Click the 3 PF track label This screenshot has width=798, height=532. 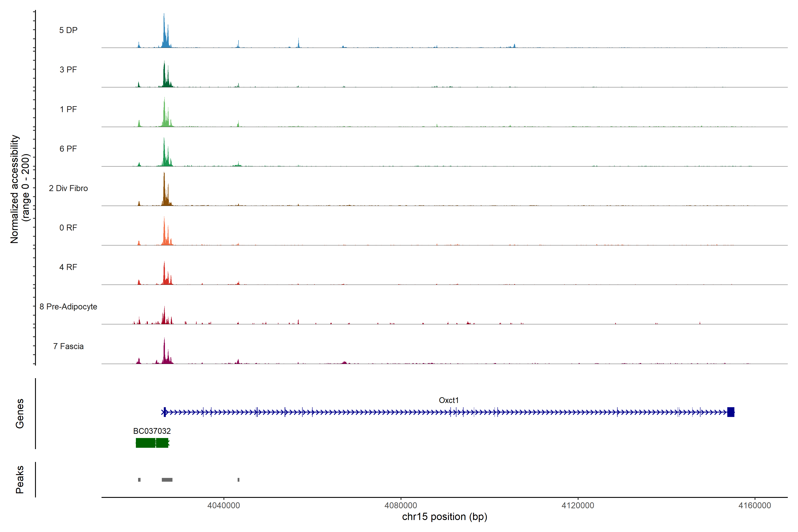68,70
